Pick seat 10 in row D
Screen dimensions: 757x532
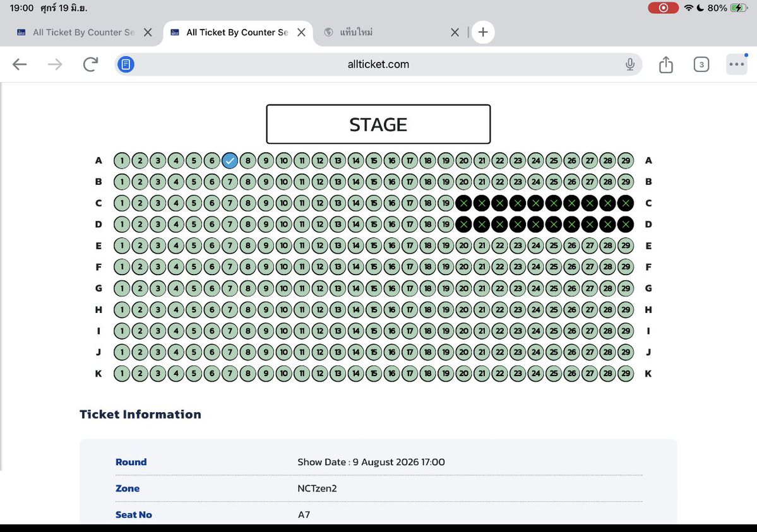284,224
